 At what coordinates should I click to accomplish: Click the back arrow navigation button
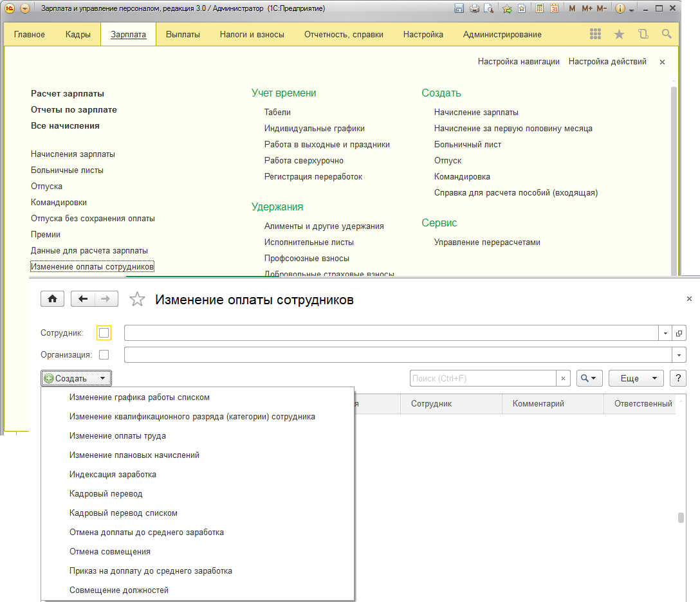83,299
